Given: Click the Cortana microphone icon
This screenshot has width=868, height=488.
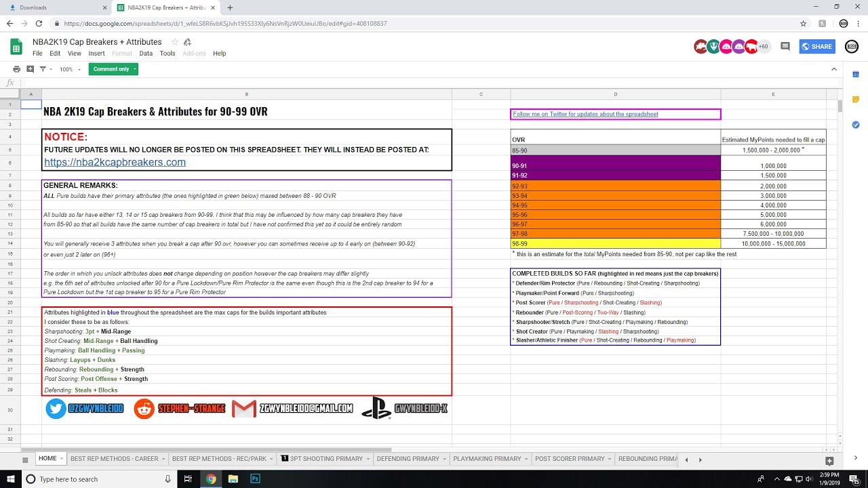Looking at the screenshot, I should [x=167, y=479].
